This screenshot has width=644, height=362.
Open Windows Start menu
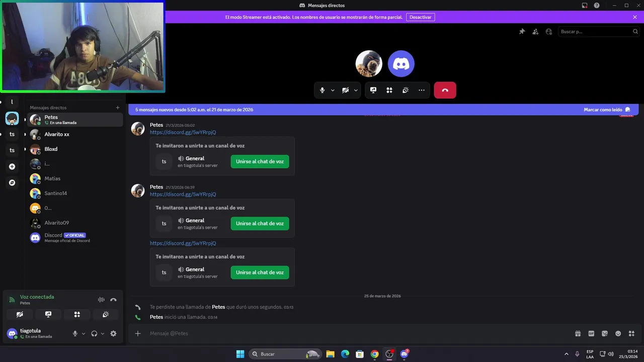coord(240,354)
